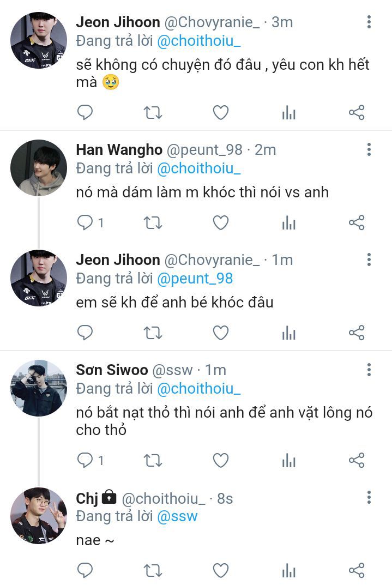Open more options menu on Chj's tweet
392x585 pixels.
point(369,497)
